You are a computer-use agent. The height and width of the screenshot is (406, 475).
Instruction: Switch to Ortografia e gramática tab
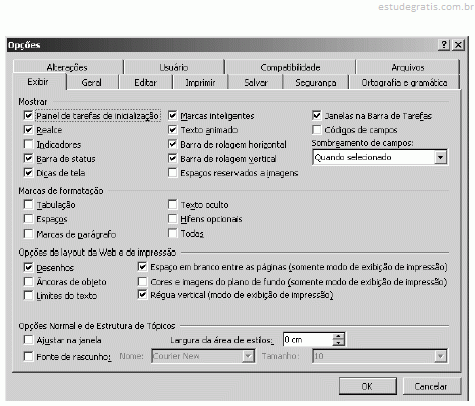(x=404, y=82)
